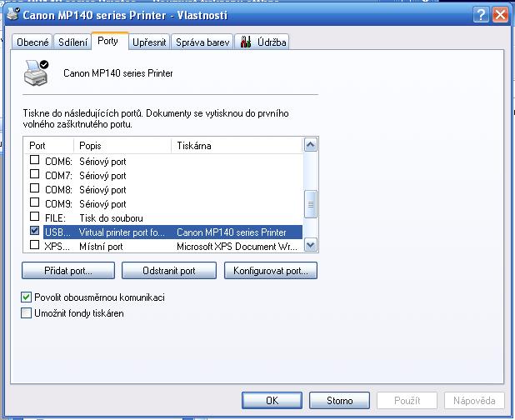515x420 pixels.
Task: Select 'Virtual printer port fo...' row
Action: pyautogui.click(x=163, y=232)
